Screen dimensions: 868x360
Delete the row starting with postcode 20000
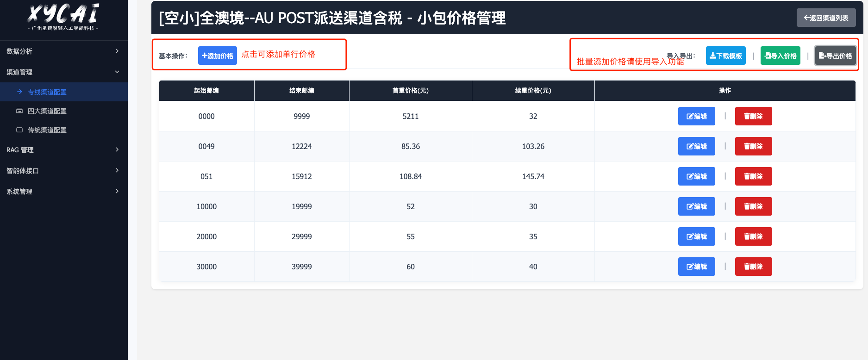pyautogui.click(x=754, y=236)
